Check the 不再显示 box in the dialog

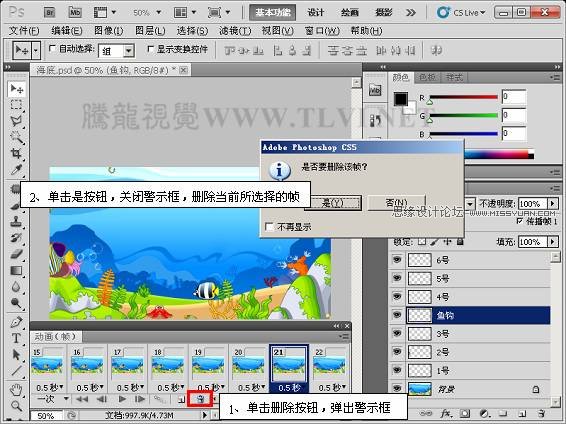click(x=269, y=227)
